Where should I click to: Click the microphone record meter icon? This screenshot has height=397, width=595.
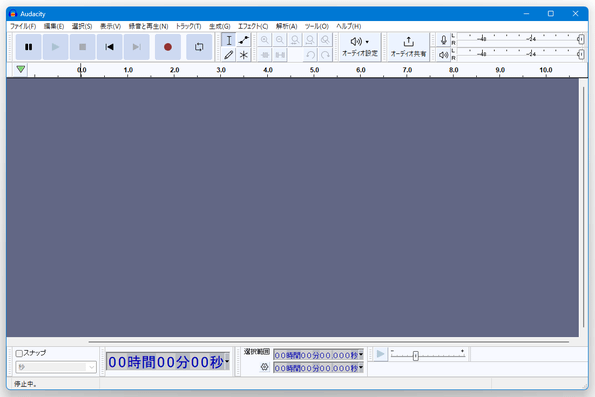tap(443, 40)
